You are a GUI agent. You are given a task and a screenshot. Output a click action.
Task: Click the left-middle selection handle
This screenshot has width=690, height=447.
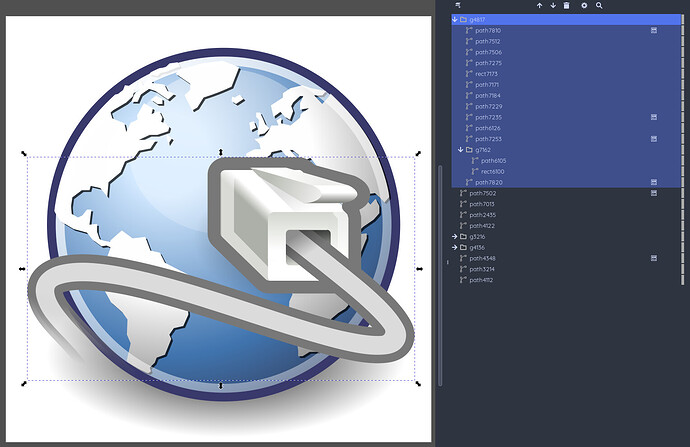[x=22, y=268]
